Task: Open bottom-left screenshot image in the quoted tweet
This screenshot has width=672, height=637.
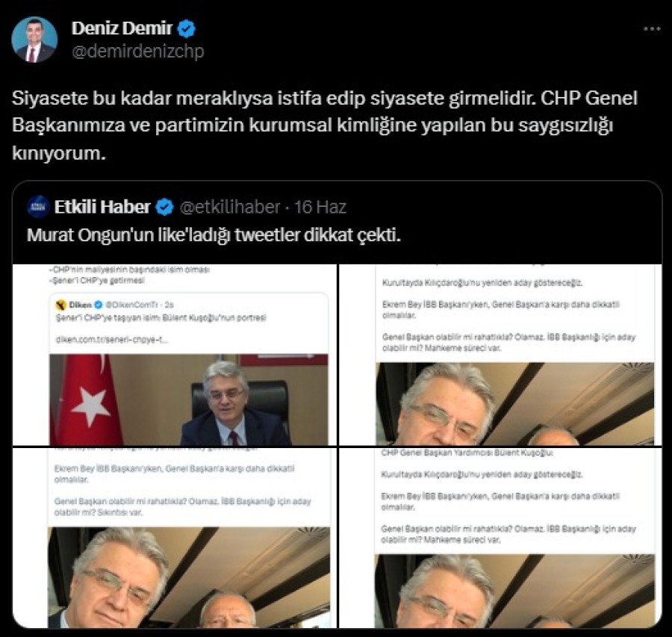Action: [175, 538]
